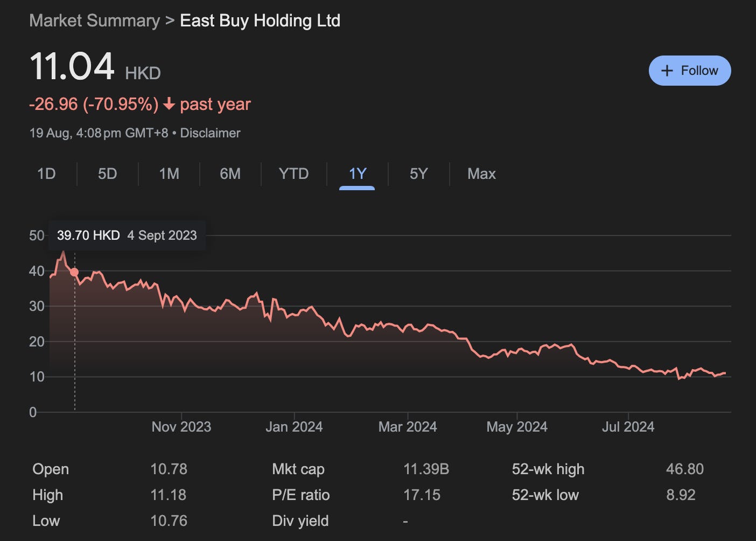Switch chart to the 1M range
Screen dimensions: 756x541
pyautogui.click(x=169, y=174)
